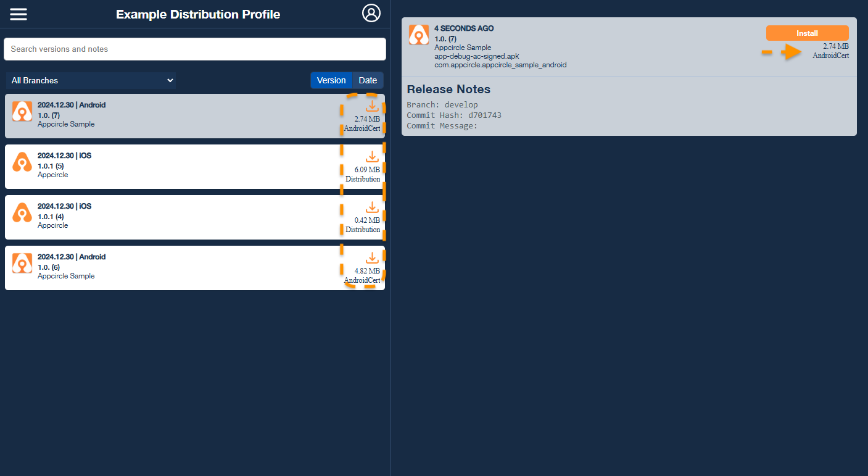
Task: Click Appcircle logo of 1.0. (7) row
Action: (22, 111)
